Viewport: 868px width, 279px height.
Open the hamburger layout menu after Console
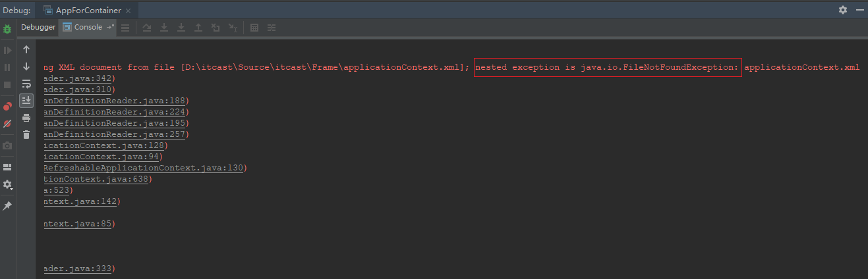[125, 28]
